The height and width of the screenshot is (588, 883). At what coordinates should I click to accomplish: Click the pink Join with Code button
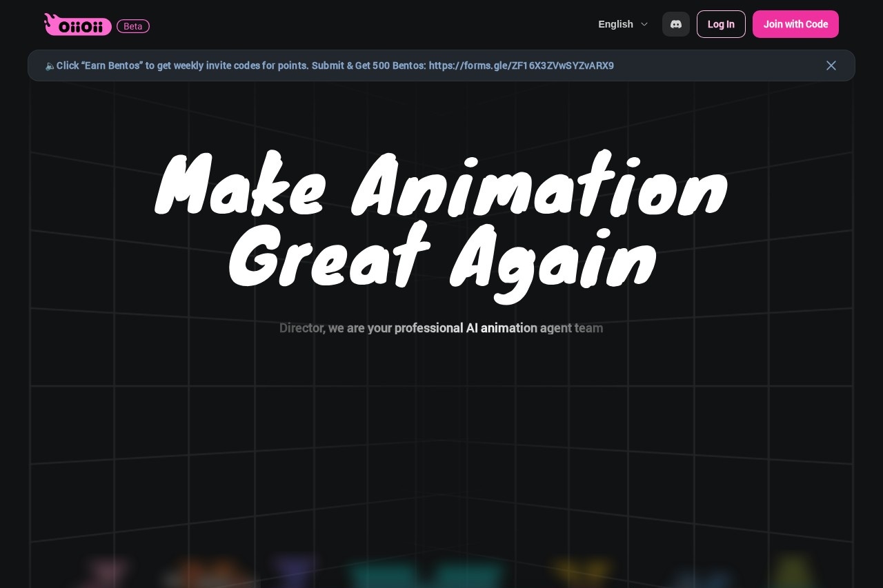coord(795,24)
